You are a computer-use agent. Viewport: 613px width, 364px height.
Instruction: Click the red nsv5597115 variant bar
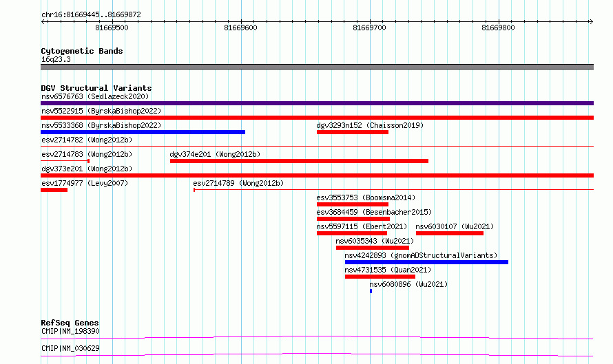[352, 233]
